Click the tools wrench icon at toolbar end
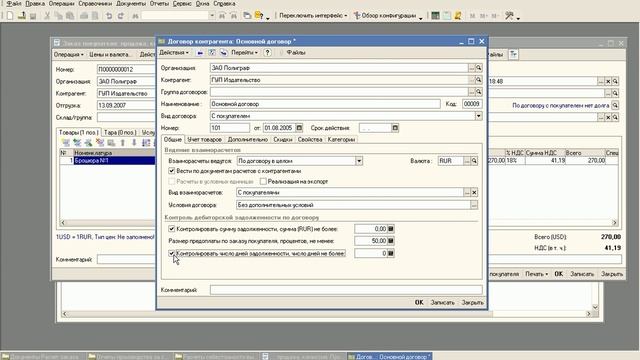 509,16
